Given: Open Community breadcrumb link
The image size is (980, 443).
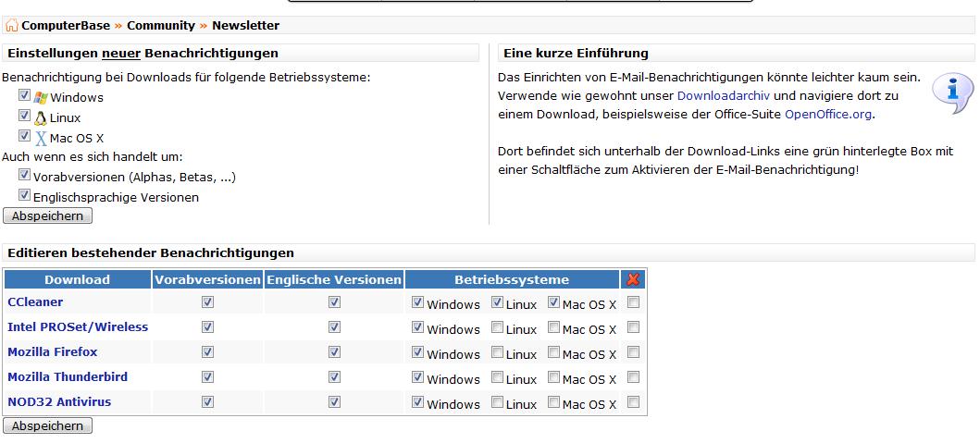Looking at the screenshot, I should click(161, 26).
